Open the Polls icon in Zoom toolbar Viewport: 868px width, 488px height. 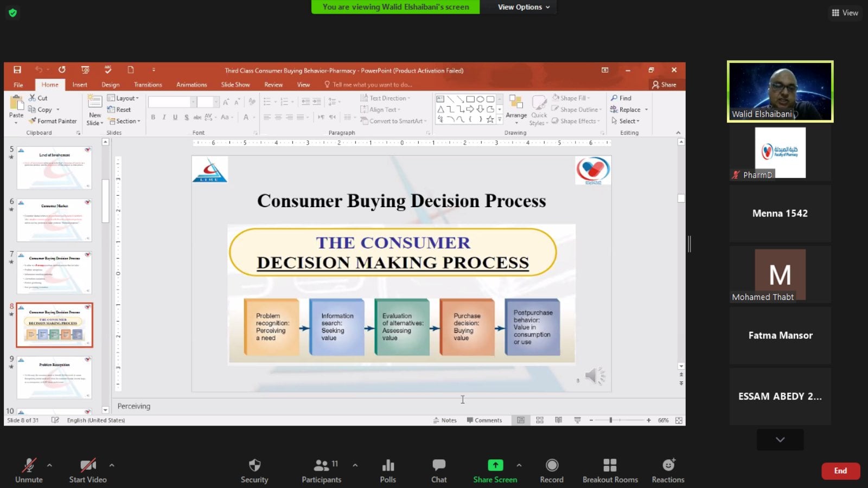coord(388,466)
